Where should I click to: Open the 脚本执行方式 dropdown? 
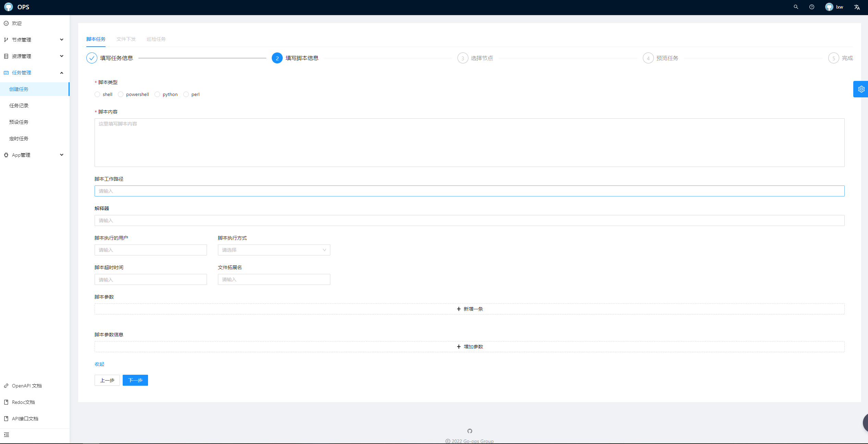tap(274, 250)
